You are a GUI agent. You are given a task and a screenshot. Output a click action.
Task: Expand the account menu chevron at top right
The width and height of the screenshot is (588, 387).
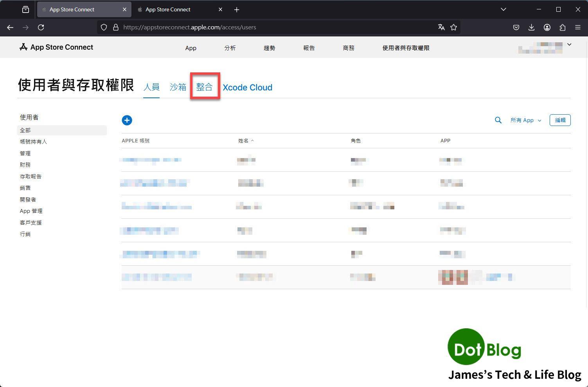(x=569, y=45)
